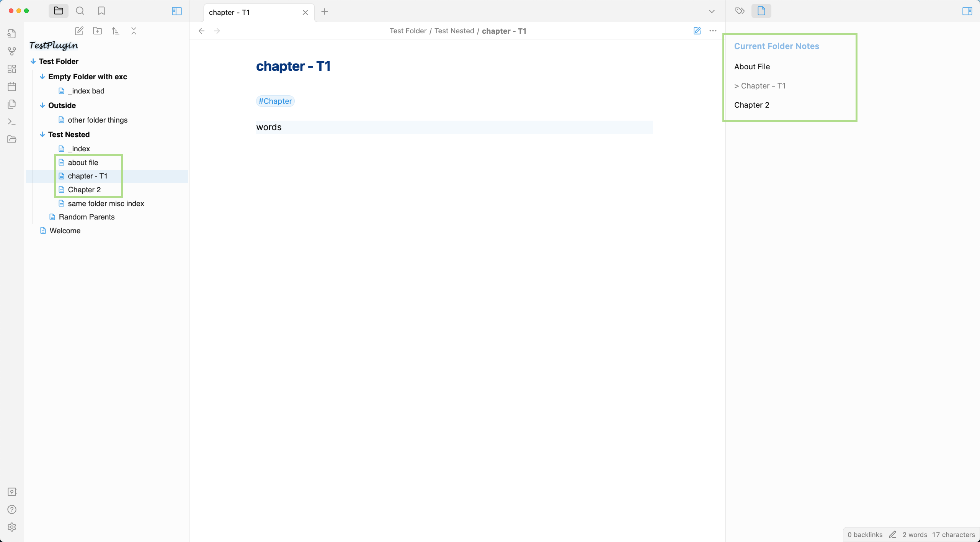Open the graph view icon in the dock
The width and height of the screenshot is (980, 542).
pos(11,51)
